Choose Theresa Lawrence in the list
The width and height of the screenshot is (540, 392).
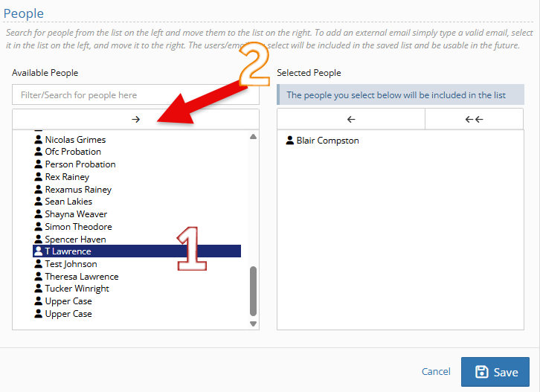pos(81,277)
